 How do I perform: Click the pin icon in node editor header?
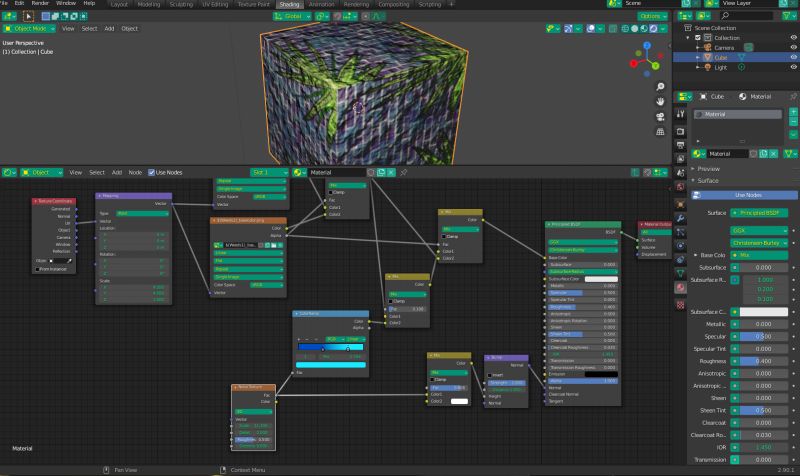click(x=404, y=172)
